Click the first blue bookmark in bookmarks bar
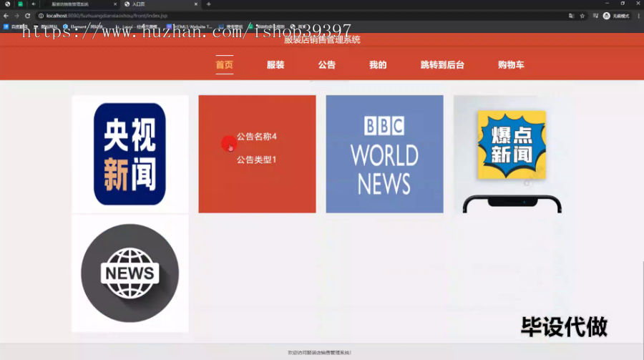644x360 pixels. (x=15, y=26)
